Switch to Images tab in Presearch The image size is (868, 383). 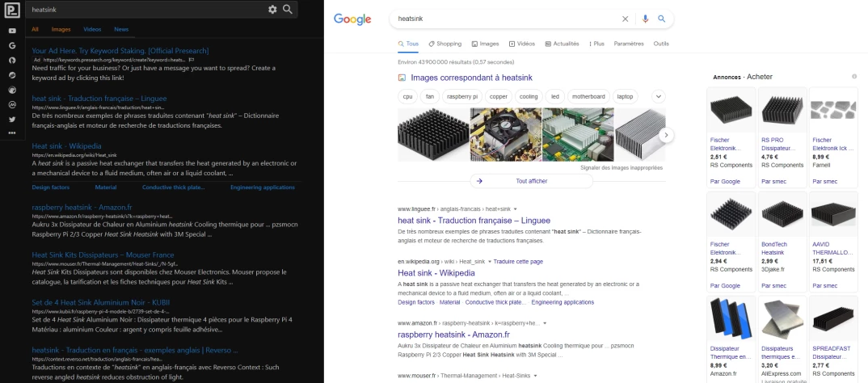[61, 29]
